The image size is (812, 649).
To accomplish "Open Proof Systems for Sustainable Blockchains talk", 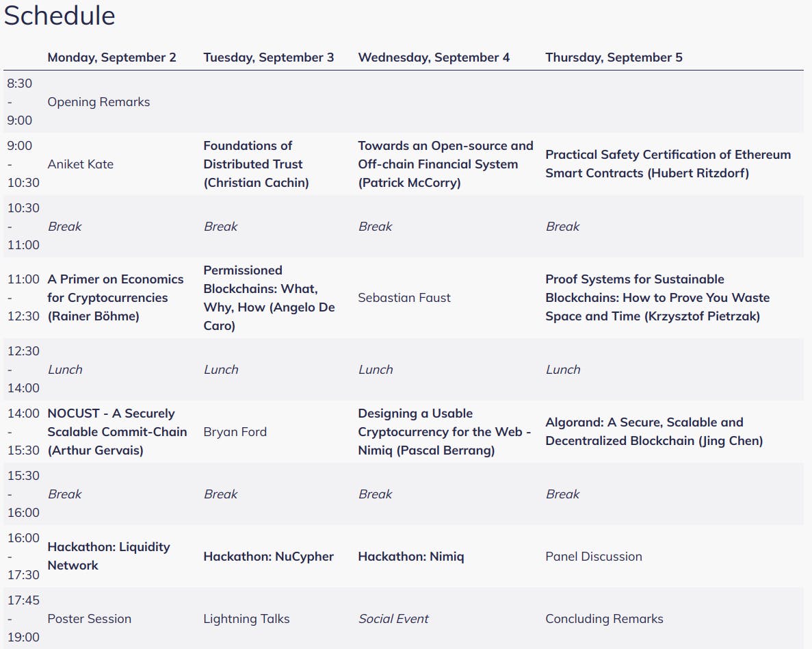I will pos(657,298).
